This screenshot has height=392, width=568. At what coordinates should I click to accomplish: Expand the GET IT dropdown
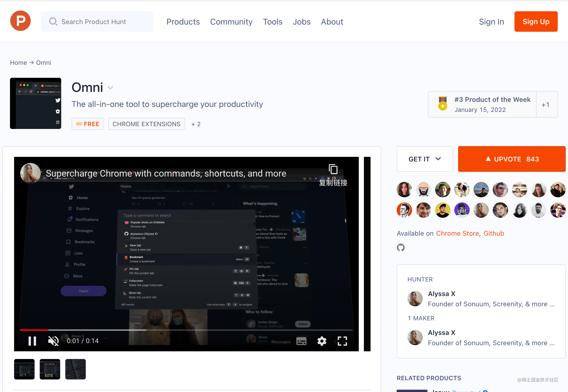pos(425,159)
